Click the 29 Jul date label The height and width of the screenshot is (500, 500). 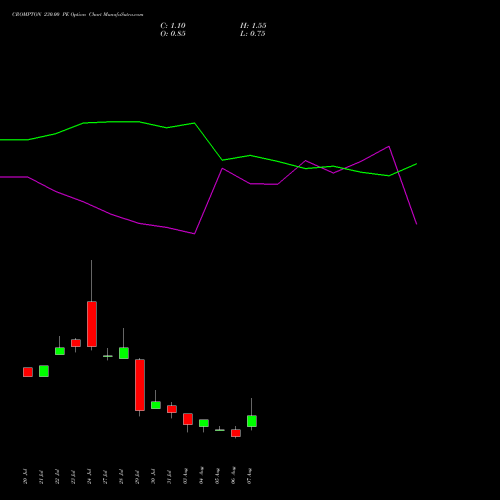click(137, 477)
